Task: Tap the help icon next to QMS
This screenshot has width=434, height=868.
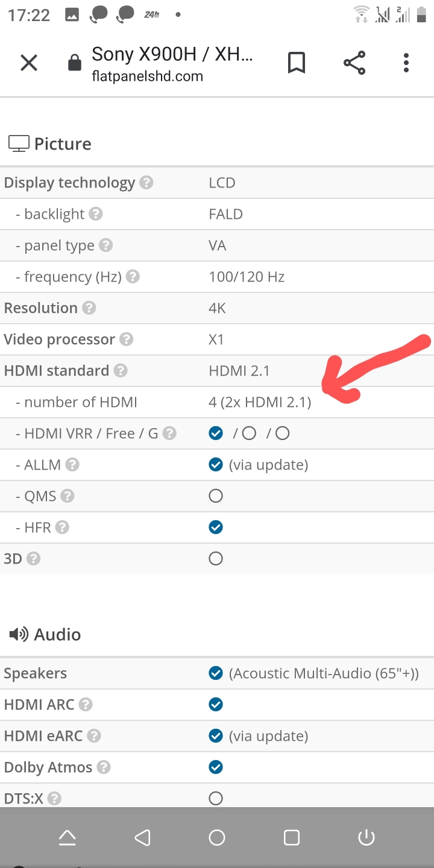Action: (x=68, y=496)
